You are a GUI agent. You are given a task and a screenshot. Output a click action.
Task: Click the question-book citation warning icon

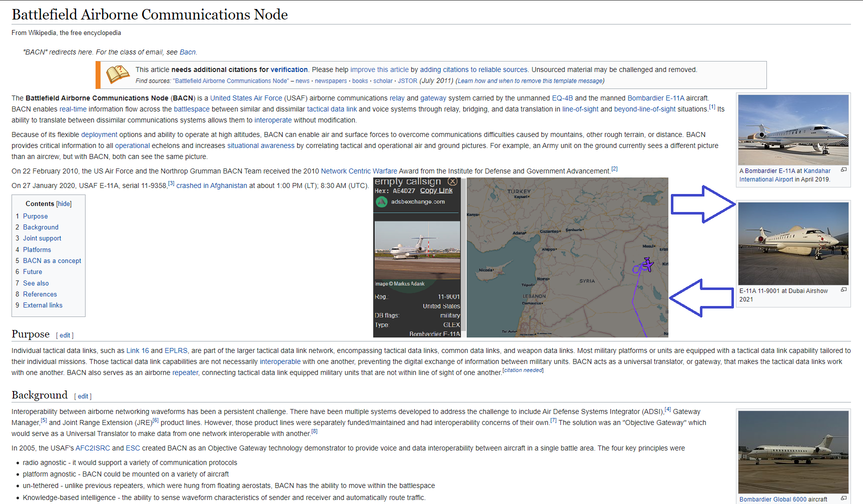coord(118,74)
